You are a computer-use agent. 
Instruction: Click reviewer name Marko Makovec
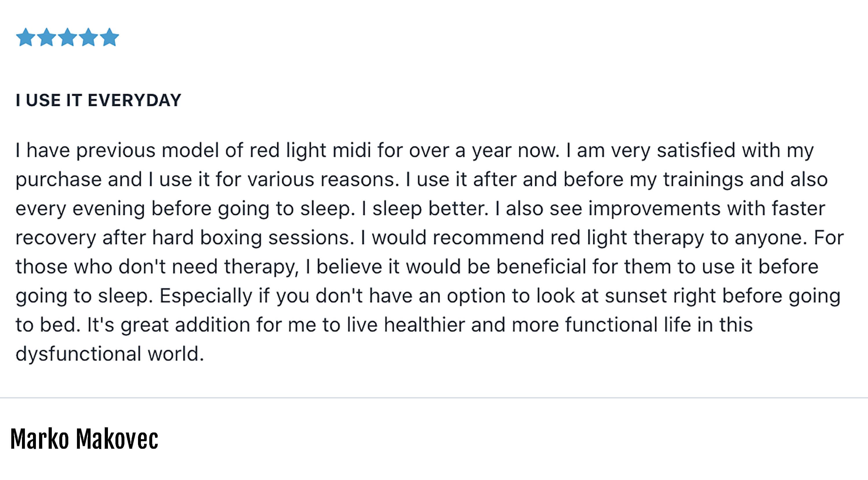(x=84, y=439)
